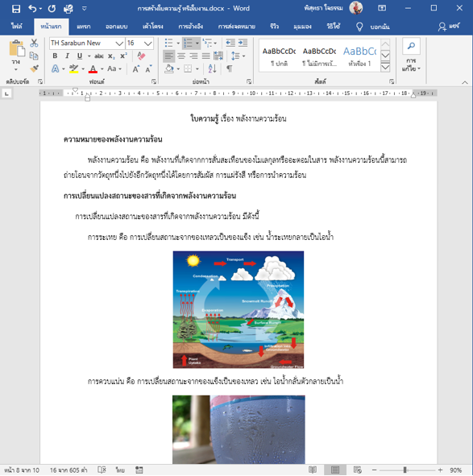The height and width of the screenshot is (476, 473).
Task: Apply the หัวเรื่อง 1 heading style
Action: tap(359, 56)
